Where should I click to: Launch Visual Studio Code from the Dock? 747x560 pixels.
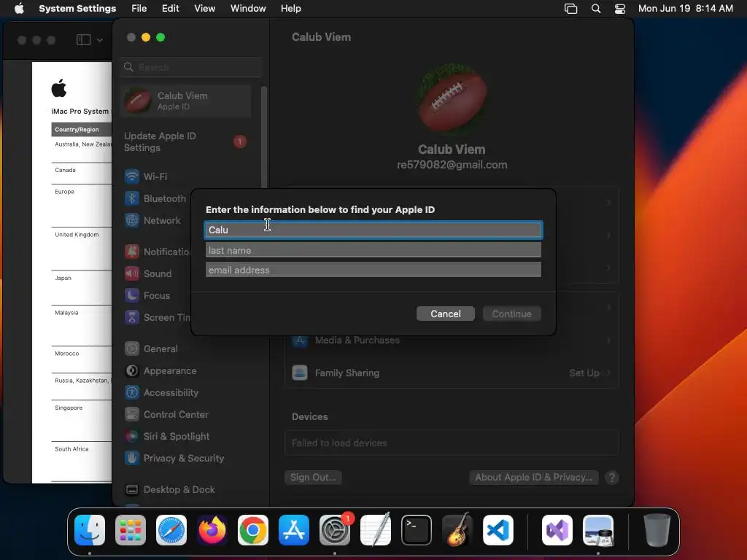click(498, 530)
